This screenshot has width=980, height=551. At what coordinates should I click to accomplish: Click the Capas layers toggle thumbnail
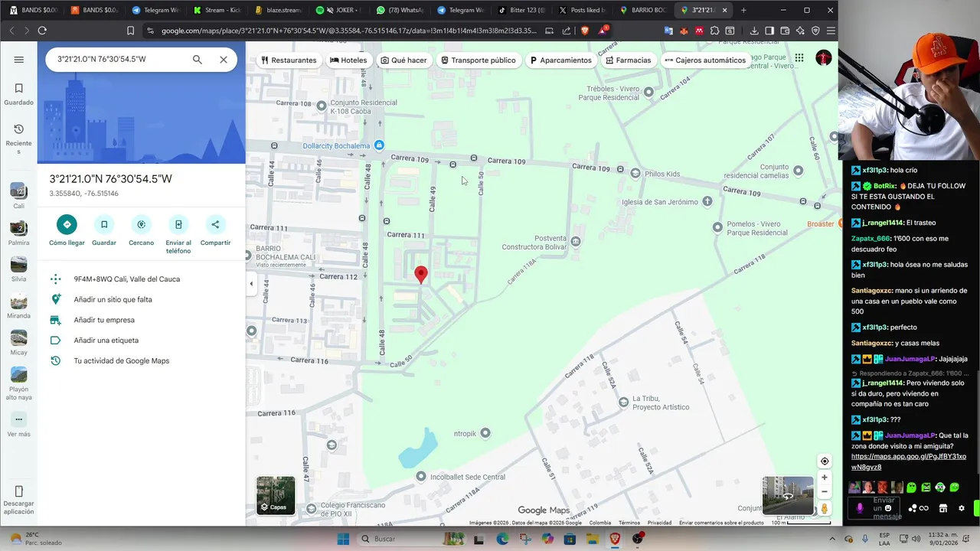point(276,495)
